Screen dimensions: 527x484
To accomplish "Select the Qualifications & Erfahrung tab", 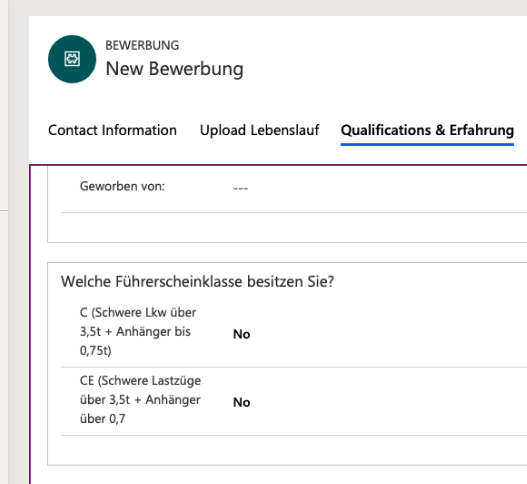I will tap(427, 130).
